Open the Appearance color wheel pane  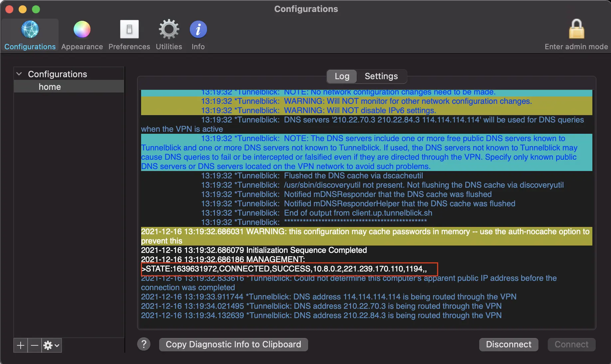(82, 35)
